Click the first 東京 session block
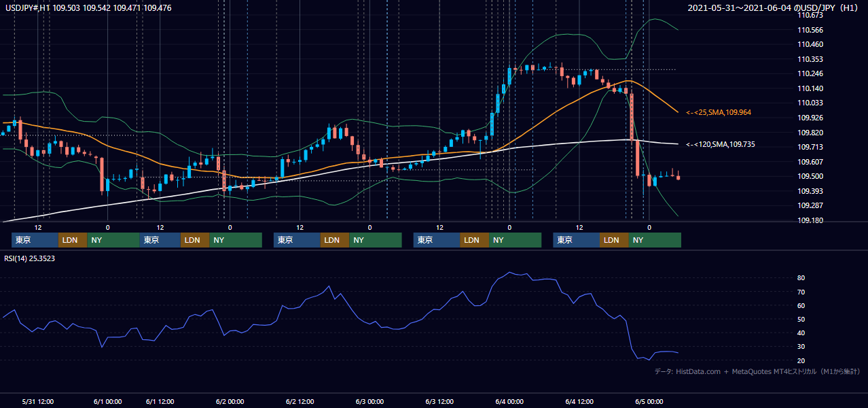This screenshot has height=408, width=868. pos(35,240)
